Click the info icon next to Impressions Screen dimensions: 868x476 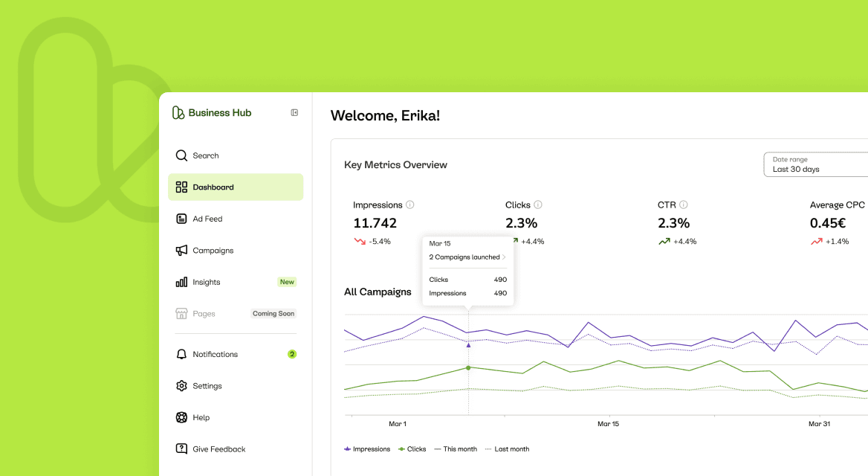tap(410, 205)
